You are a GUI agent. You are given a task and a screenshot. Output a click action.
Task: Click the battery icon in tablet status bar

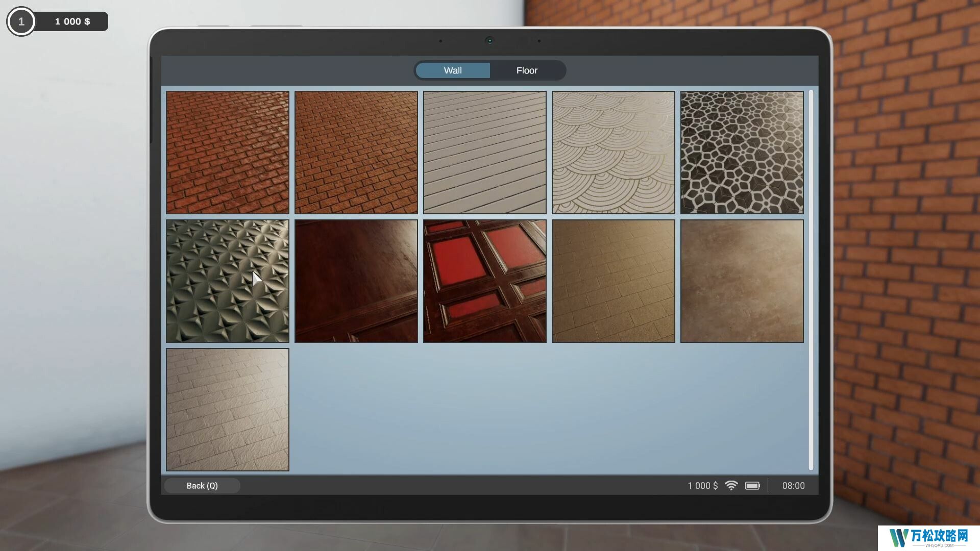pos(752,486)
